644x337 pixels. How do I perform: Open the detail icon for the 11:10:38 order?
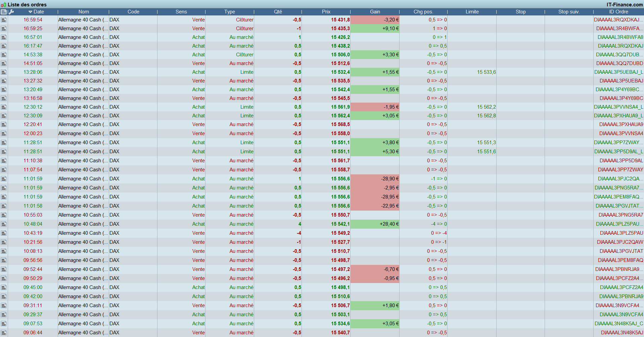coord(4,161)
